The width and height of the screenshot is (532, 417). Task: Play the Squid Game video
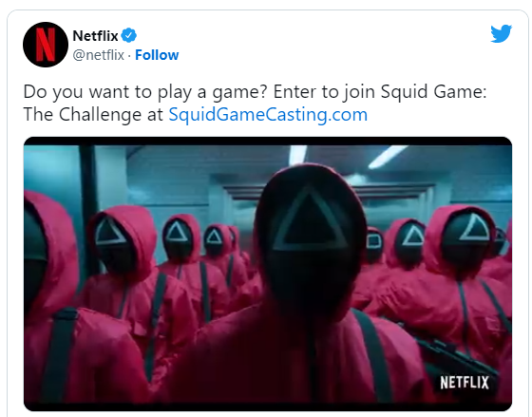(x=268, y=275)
